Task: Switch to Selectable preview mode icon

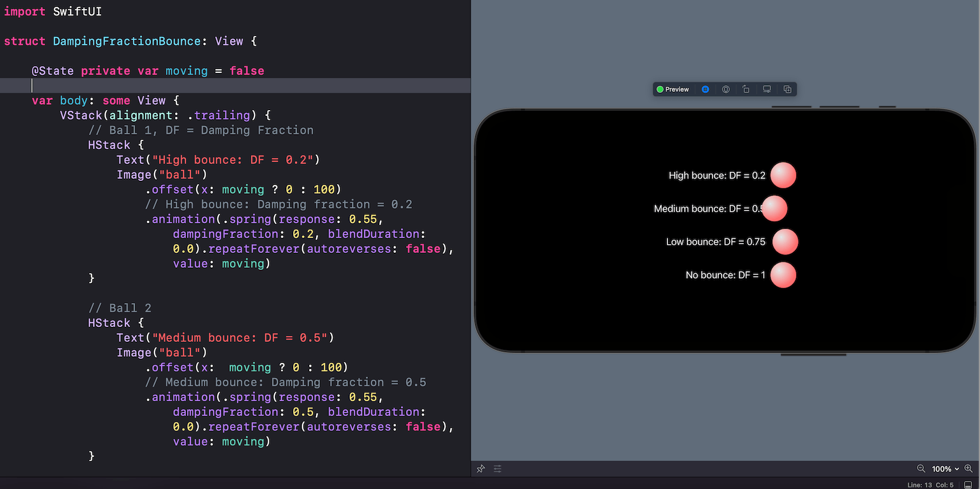Action: 726,90
